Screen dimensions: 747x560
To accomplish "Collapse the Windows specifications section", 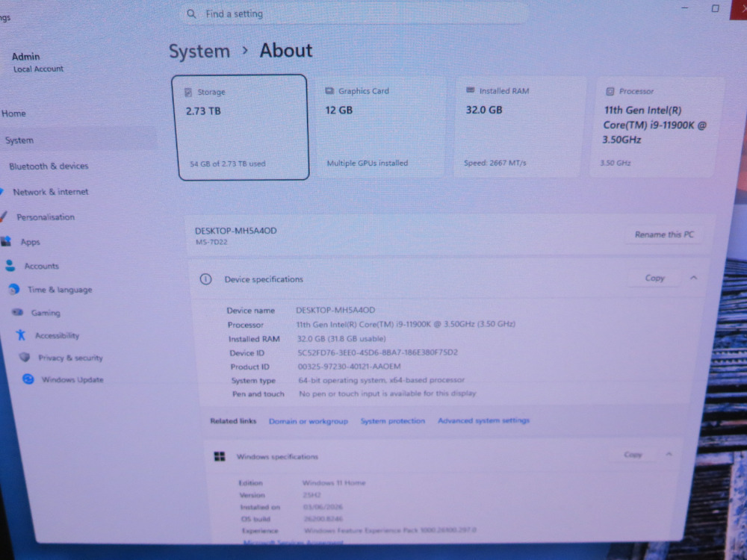I will [669, 454].
